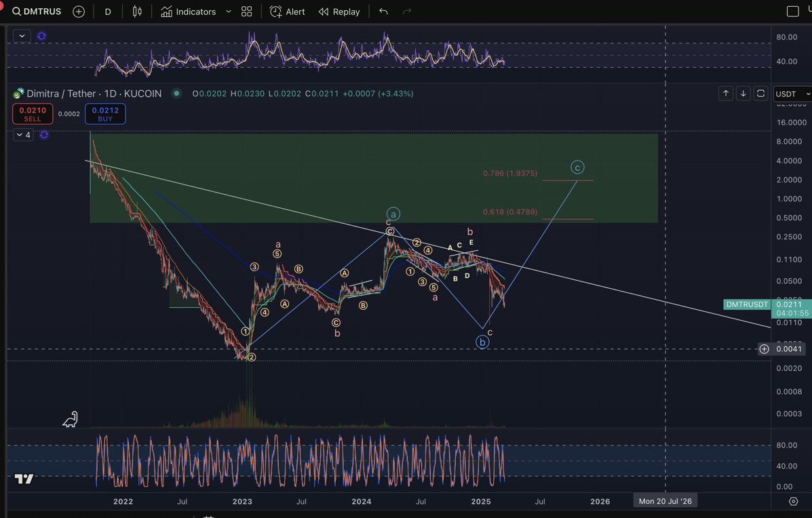The height and width of the screenshot is (518, 812).
Task: Select the 0.618 (0.4789) fib level label
Action: (510, 212)
